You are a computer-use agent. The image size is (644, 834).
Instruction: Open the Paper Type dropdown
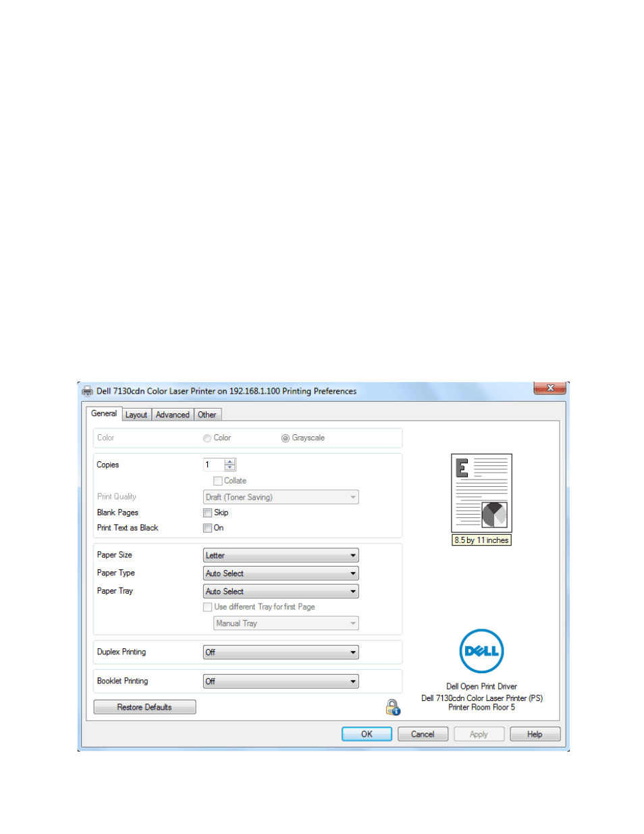[x=281, y=573]
